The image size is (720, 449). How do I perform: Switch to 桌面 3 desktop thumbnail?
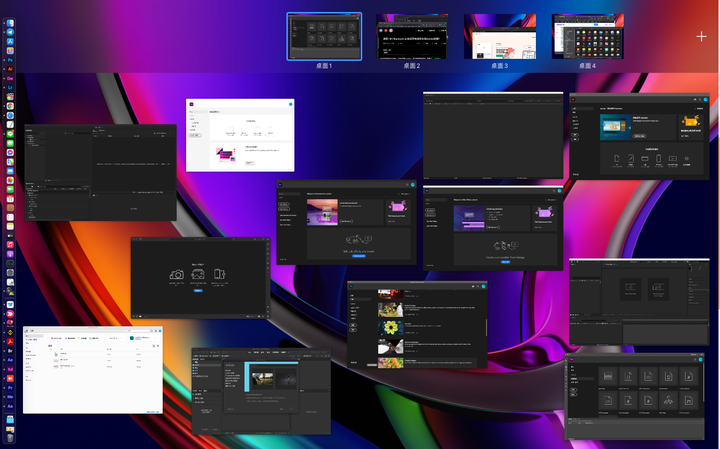pos(500,37)
